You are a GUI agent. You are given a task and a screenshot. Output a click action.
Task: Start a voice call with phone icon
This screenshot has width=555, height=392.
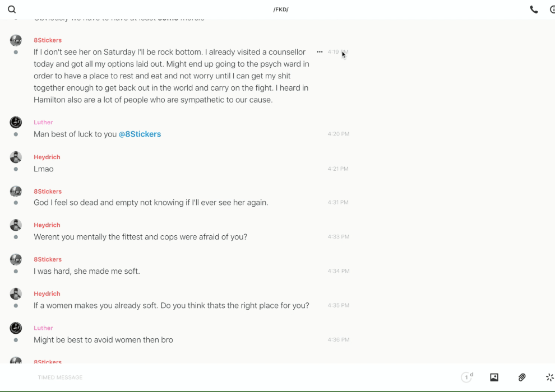[x=534, y=10]
